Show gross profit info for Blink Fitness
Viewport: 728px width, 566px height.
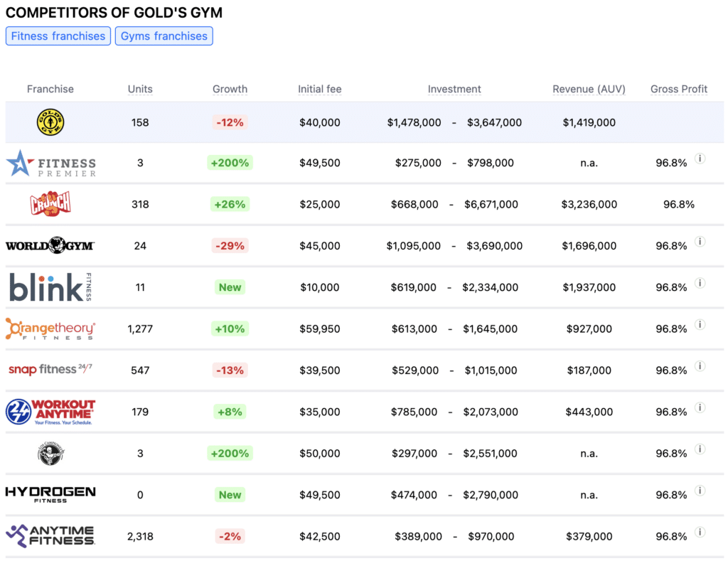tap(700, 283)
